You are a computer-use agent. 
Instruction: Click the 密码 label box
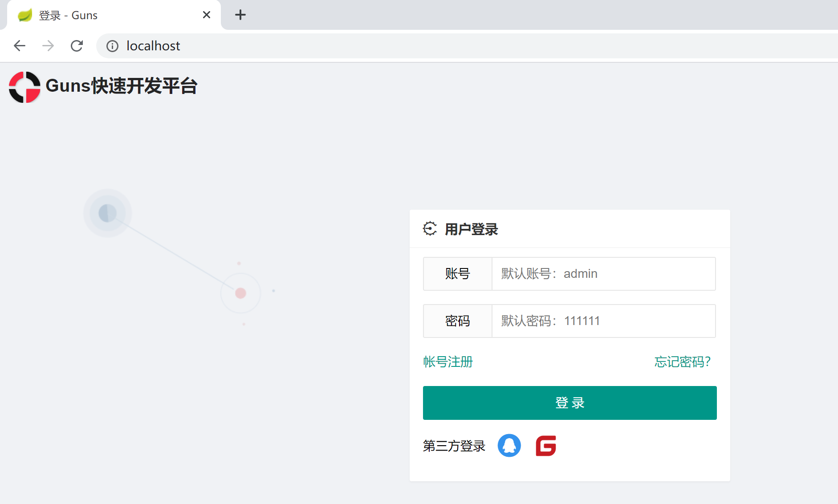458,321
